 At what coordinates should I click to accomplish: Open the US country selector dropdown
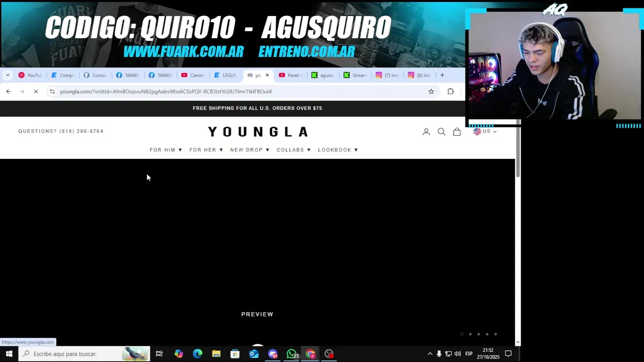pos(485,131)
